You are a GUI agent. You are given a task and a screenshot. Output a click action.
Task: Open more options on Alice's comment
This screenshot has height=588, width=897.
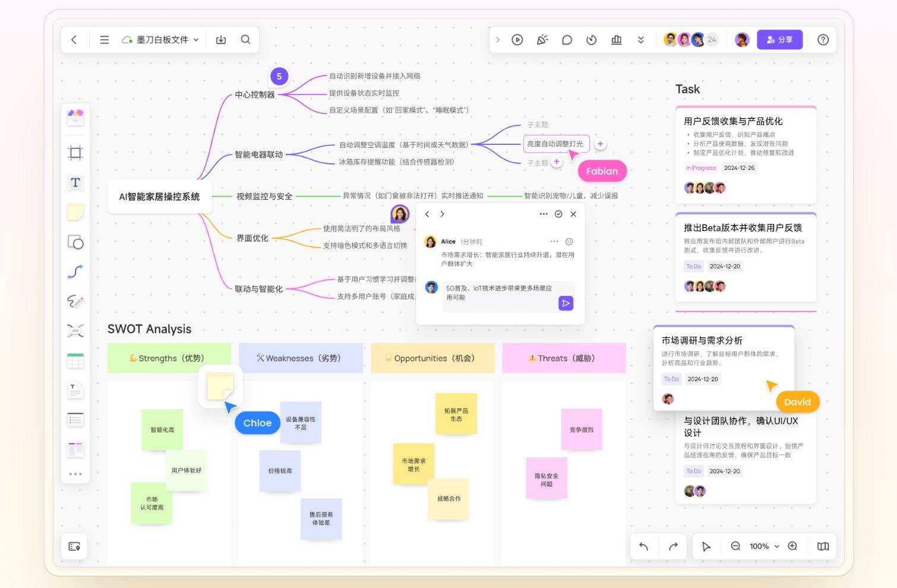(x=554, y=242)
